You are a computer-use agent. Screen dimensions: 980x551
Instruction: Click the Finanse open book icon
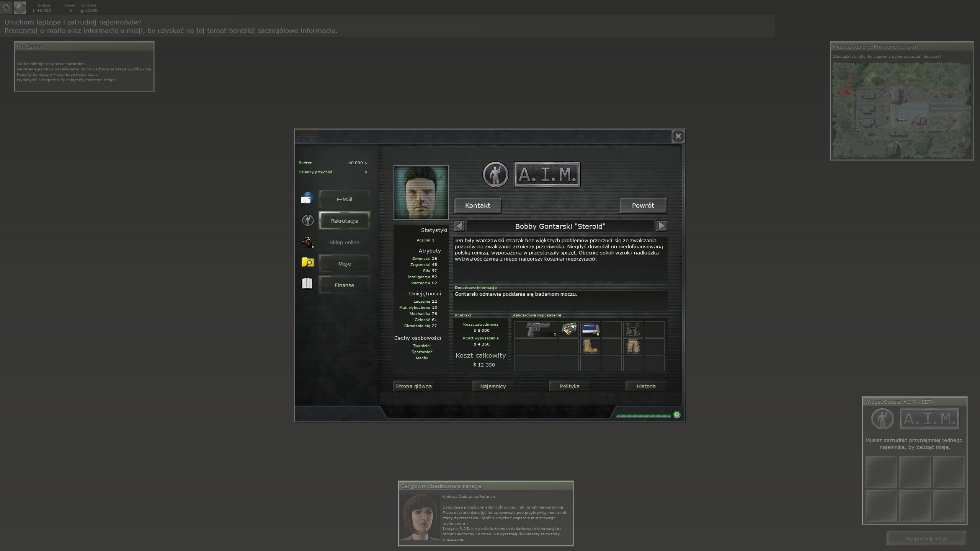coord(307,284)
